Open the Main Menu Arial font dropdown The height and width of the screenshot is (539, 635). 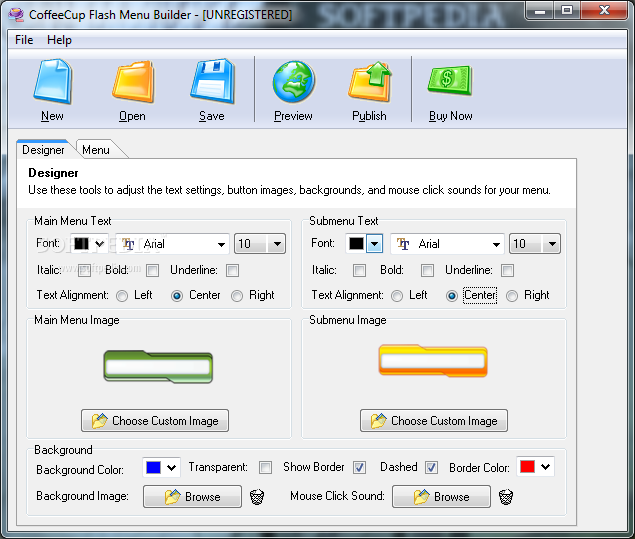173,244
